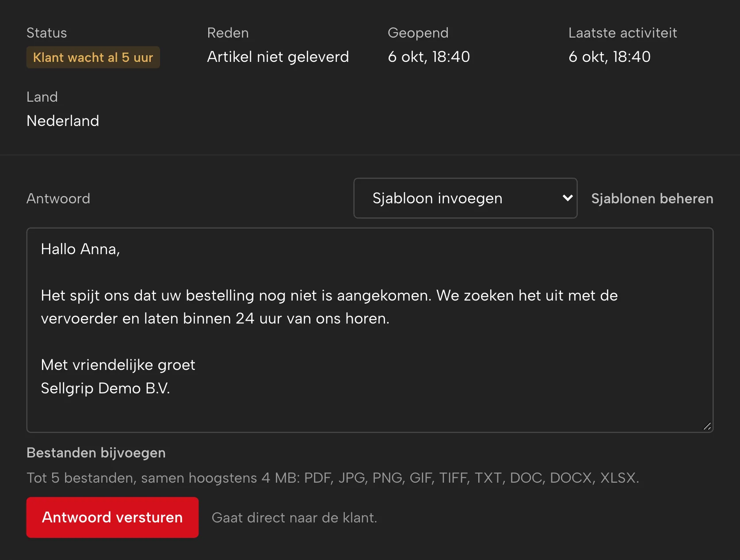The image size is (740, 560).
Task: Click the Geopend date 6 okt, 18:40
Action: pos(429,57)
